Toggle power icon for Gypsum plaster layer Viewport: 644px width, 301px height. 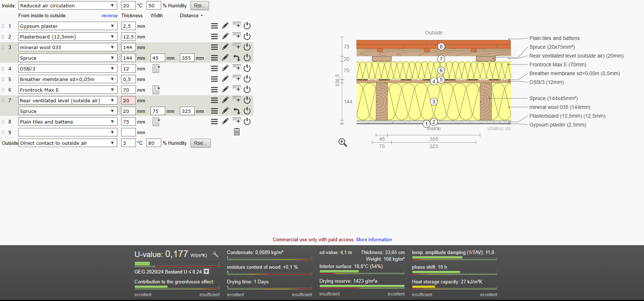click(247, 26)
